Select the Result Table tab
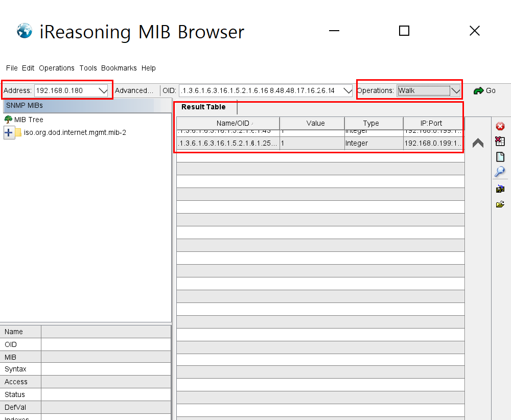511x420 pixels. coord(203,107)
